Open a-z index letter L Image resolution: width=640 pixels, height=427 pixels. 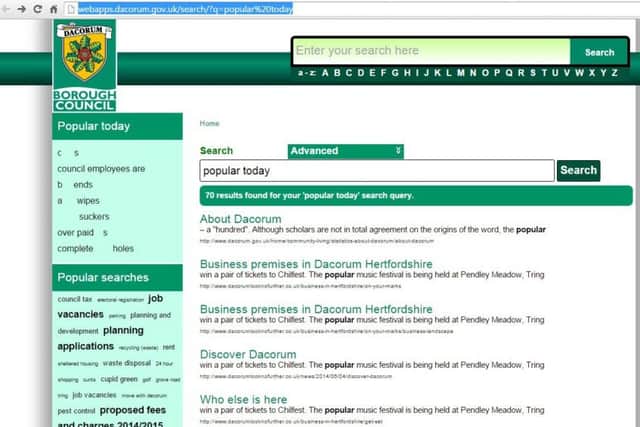click(x=449, y=73)
